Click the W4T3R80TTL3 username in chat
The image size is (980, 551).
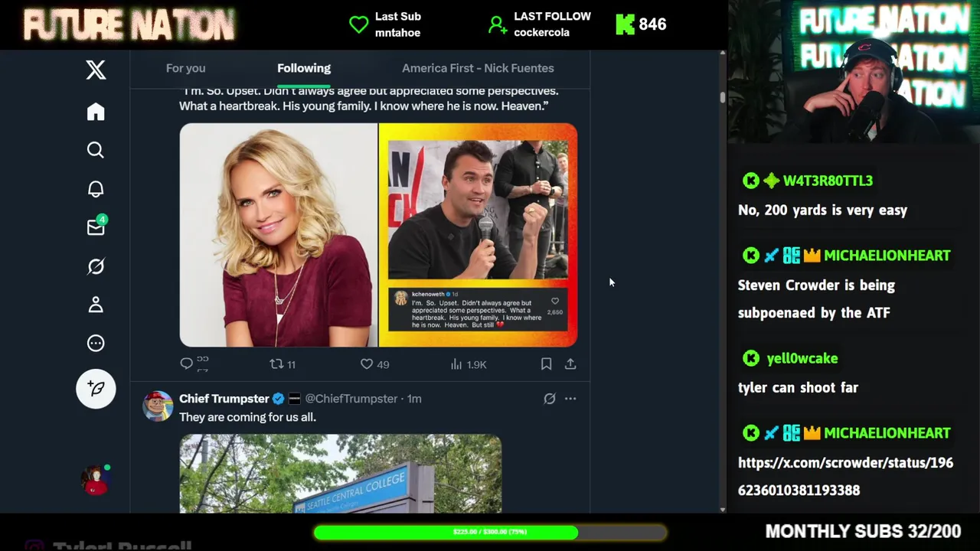pos(828,181)
